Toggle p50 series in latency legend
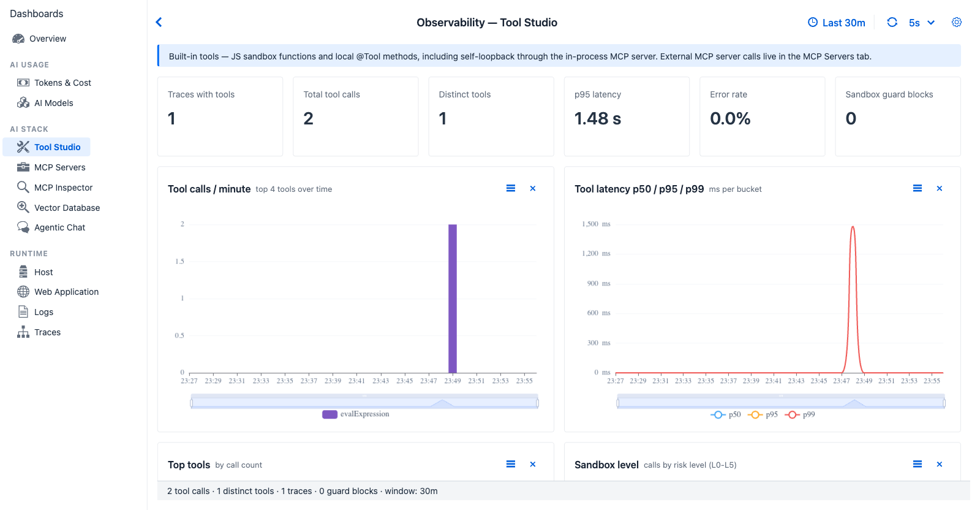The image size is (980, 510). point(726,415)
